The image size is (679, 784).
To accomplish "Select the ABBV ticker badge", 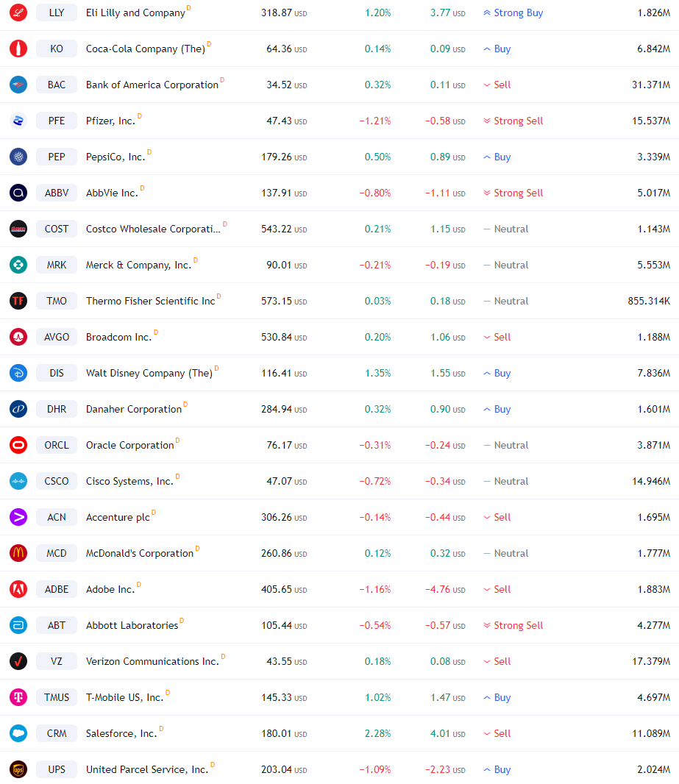I will [57, 193].
